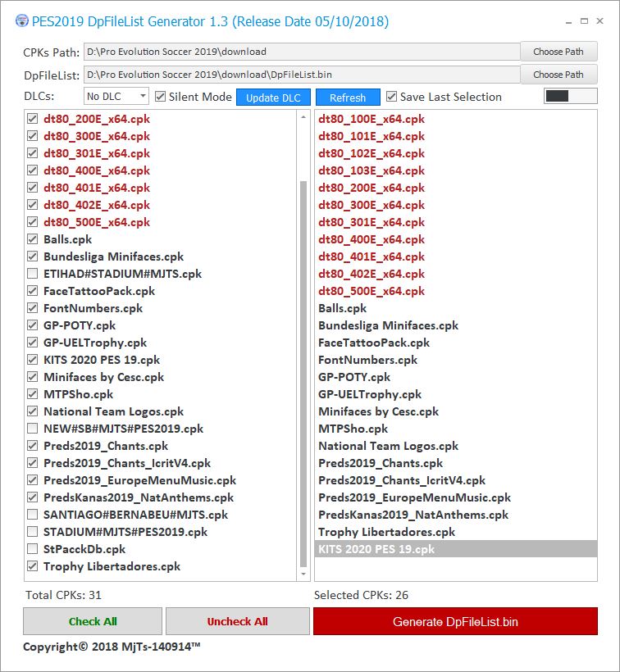Select Preds2019_EuropeMenuMusic.cpk in right list

point(456,497)
